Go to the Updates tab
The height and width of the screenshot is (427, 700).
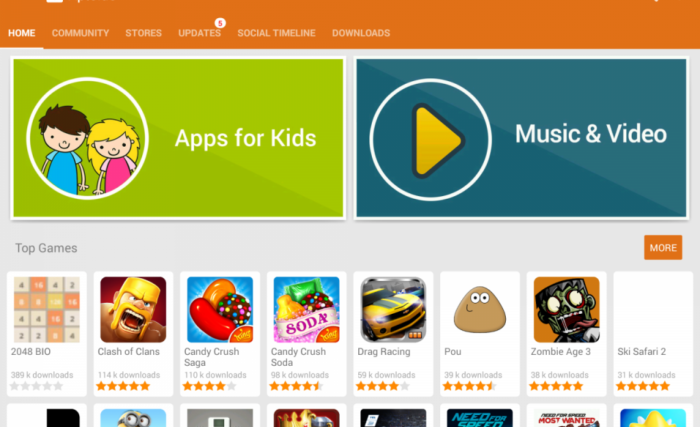tap(199, 33)
